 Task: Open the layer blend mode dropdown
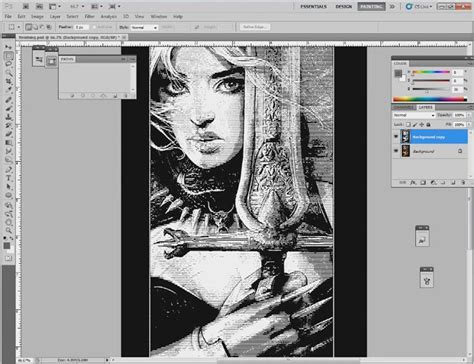click(x=414, y=115)
